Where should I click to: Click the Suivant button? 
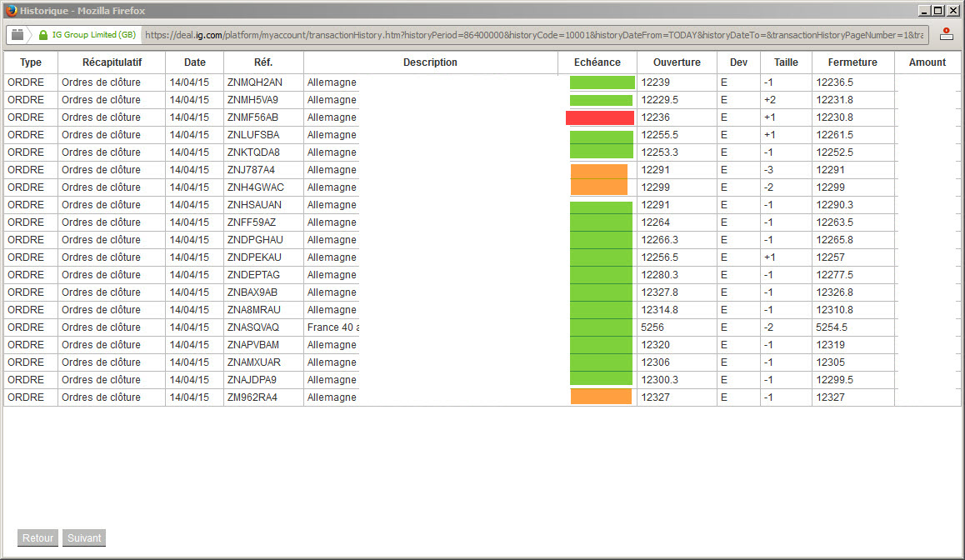tap(84, 537)
